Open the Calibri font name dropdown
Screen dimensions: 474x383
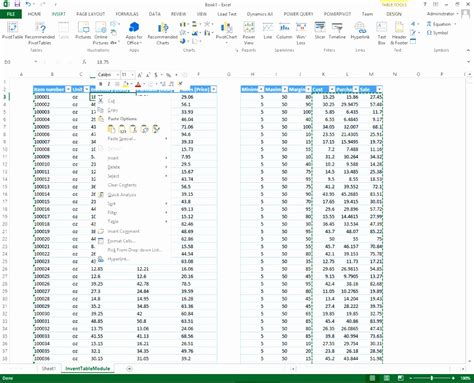pos(117,75)
